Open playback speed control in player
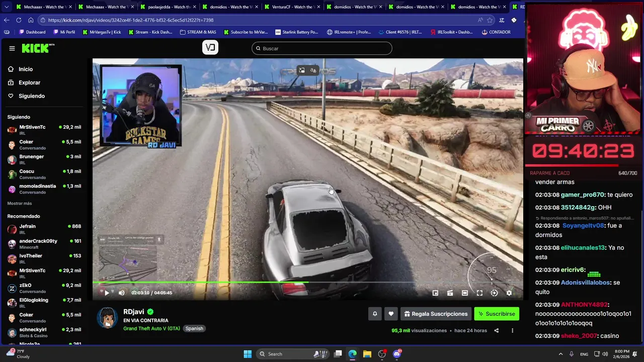 click(x=494, y=293)
